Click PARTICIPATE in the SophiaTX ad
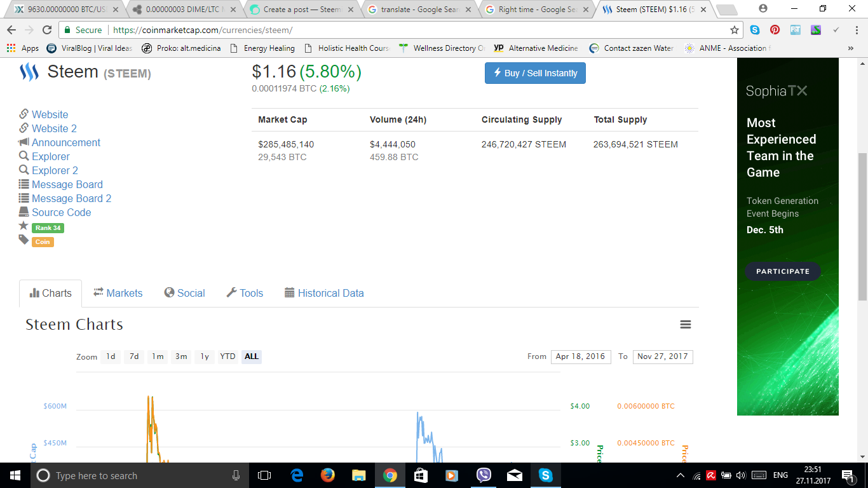The image size is (868, 488). pos(783,271)
